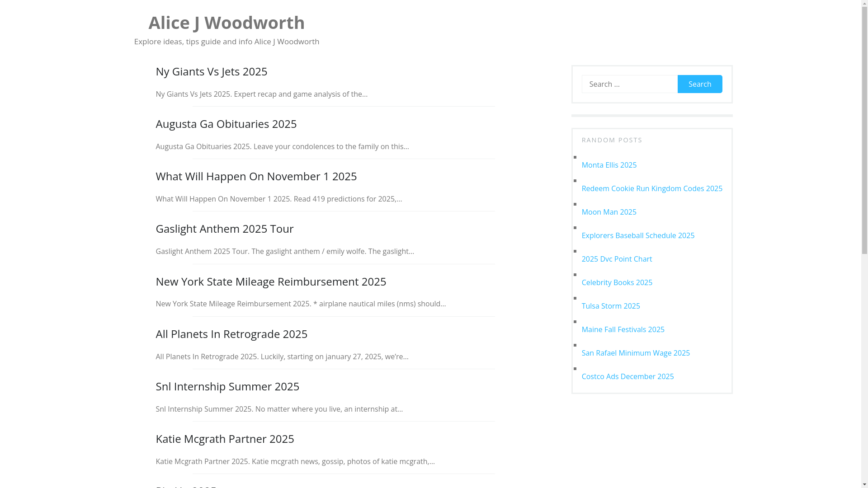This screenshot has height=488, width=868.
Task: Open New York State Mileage Reimbursement 2025
Action: pyautogui.click(x=271, y=282)
